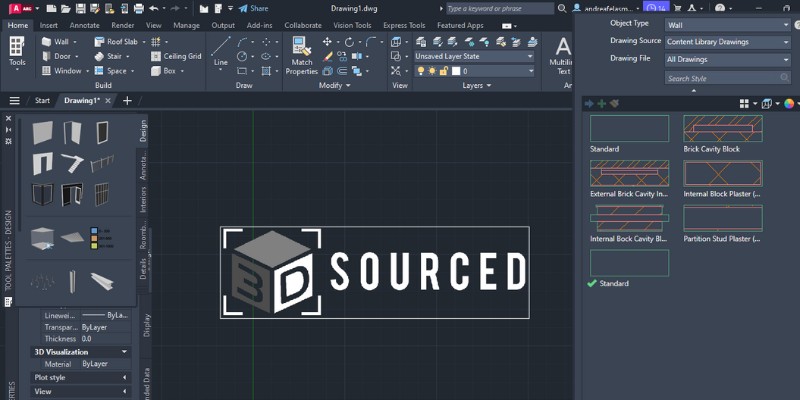
Task: Switch to the Start file tab
Action: [42, 101]
